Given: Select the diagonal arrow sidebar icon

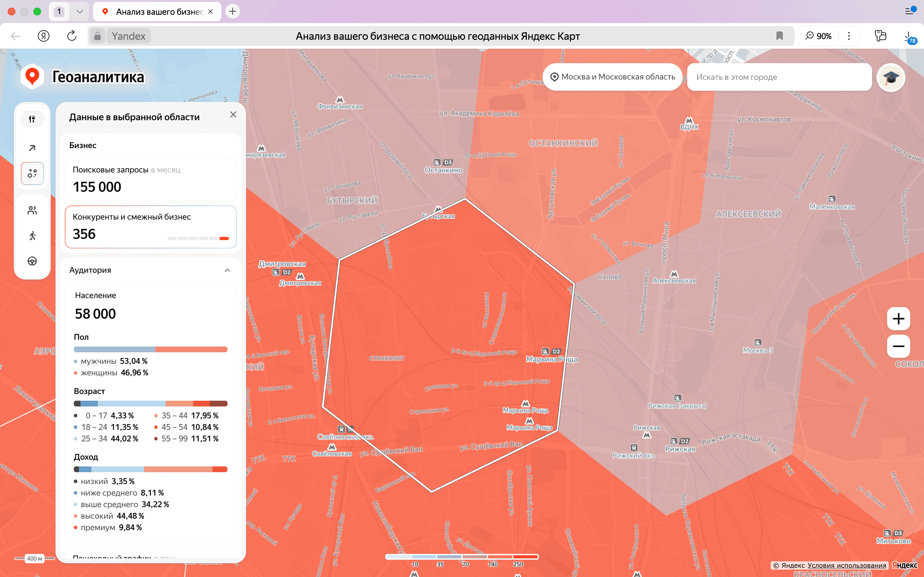Looking at the screenshot, I should tap(32, 148).
